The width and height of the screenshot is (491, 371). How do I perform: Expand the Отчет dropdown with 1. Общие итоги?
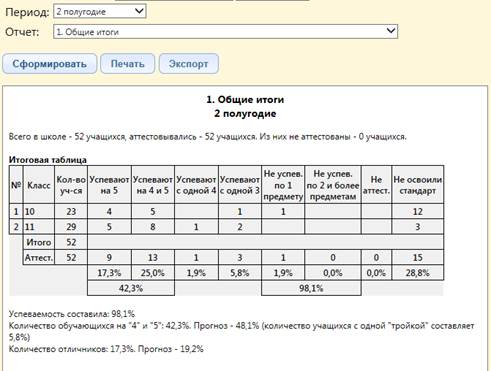[225, 32]
